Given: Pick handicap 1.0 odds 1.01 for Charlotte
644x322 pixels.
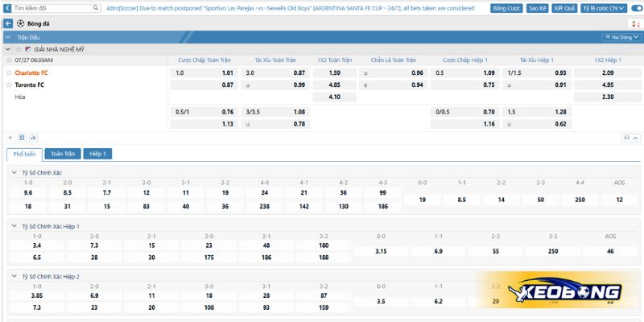Looking at the screenshot, I should tap(204, 73).
